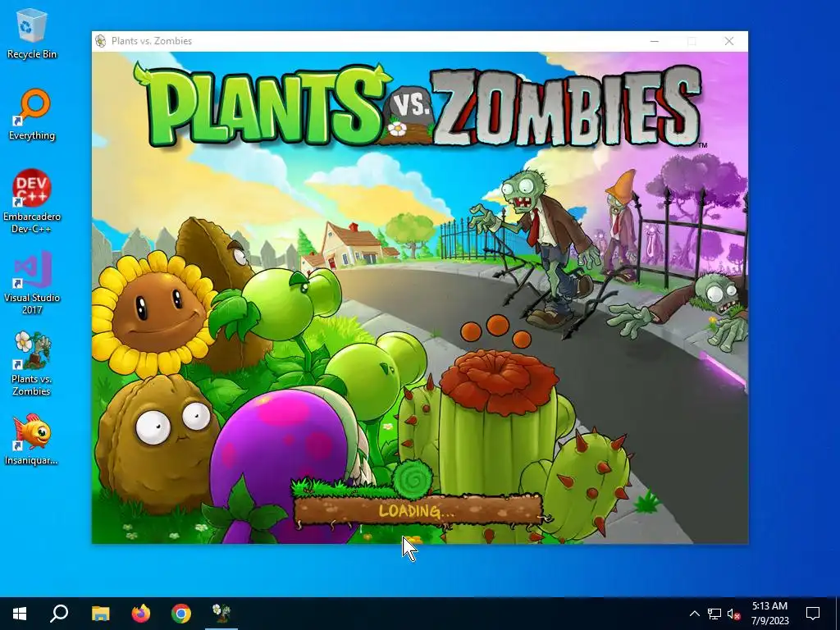Open the notification center icon

(813, 614)
